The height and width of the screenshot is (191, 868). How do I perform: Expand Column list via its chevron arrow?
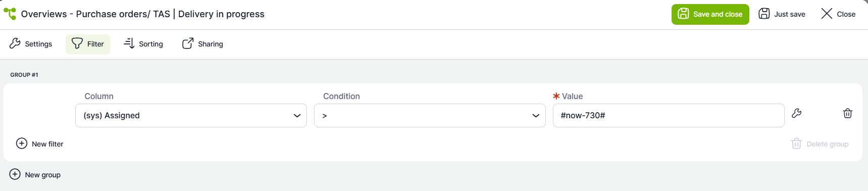click(297, 116)
